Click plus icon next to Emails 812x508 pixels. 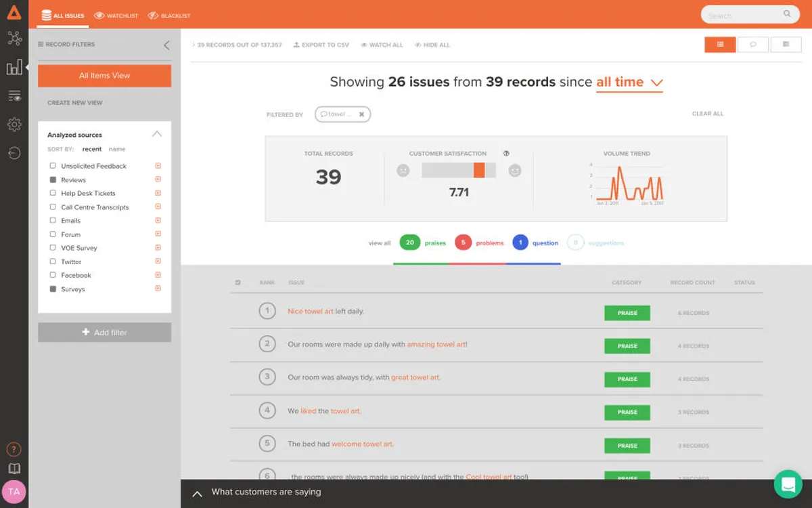(x=158, y=220)
